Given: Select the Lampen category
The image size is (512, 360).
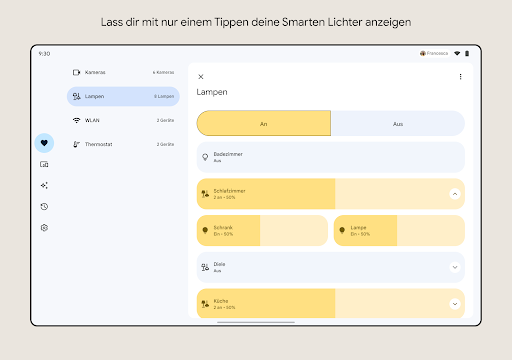Looking at the screenshot, I should pos(123,96).
